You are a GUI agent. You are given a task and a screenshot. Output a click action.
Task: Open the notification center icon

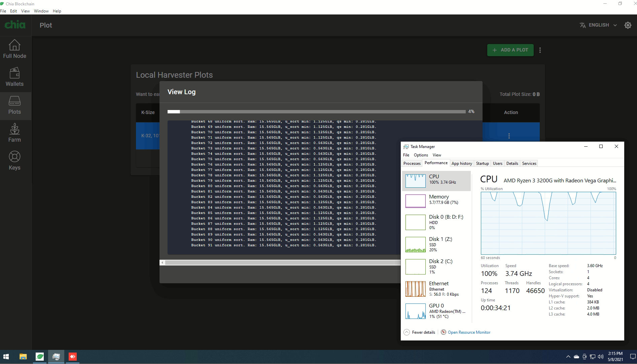pos(633,357)
